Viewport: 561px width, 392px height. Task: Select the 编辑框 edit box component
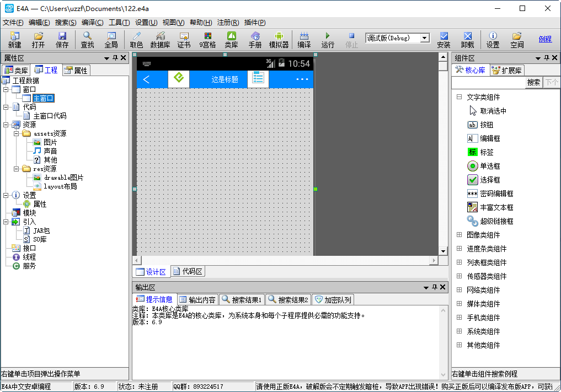coord(484,138)
